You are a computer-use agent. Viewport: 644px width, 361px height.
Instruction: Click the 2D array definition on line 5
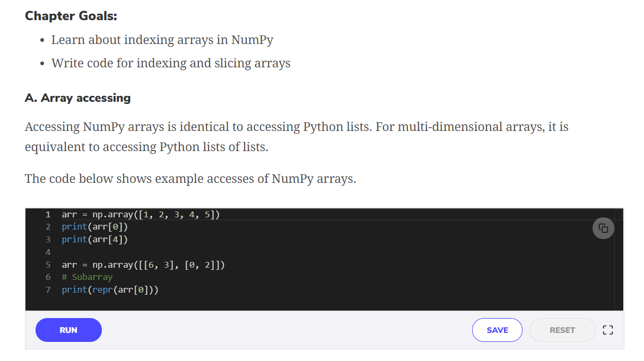pyautogui.click(x=143, y=265)
